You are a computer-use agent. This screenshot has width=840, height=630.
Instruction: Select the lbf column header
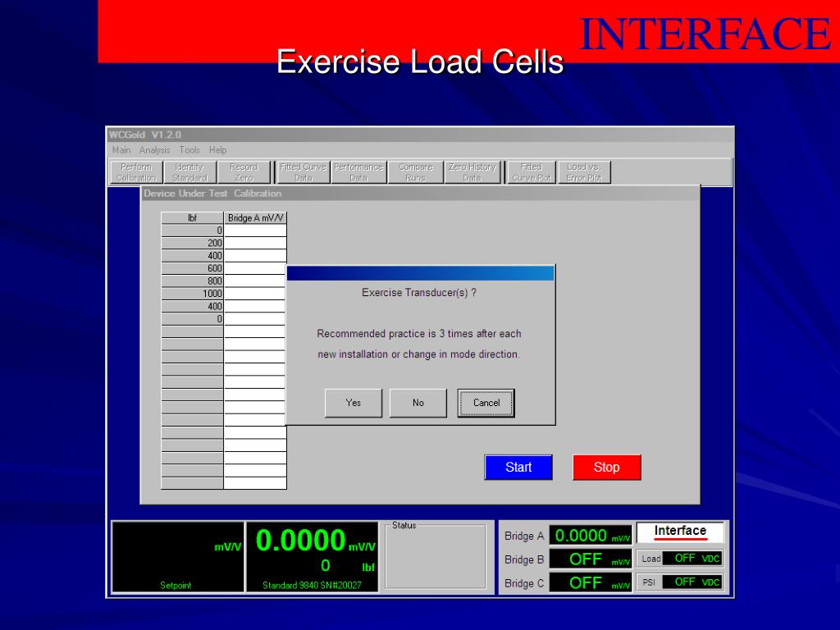pyautogui.click(x=192, y=218)
